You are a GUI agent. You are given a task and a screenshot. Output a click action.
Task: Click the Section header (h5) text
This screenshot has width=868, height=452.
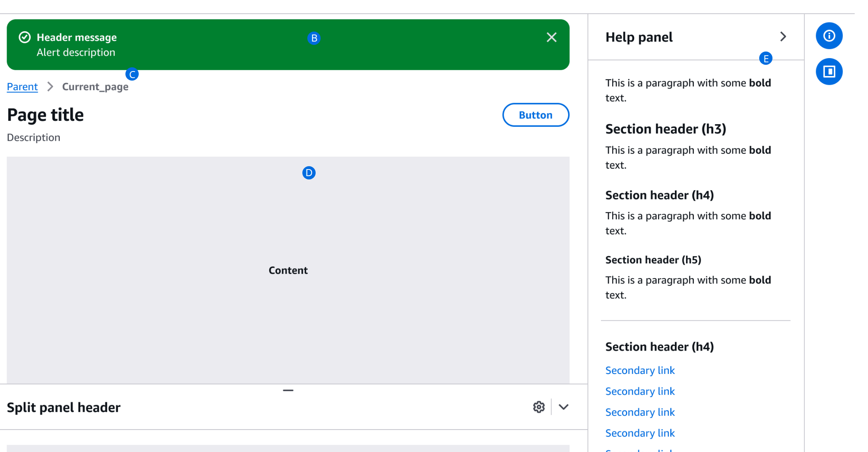coord(653,260)
